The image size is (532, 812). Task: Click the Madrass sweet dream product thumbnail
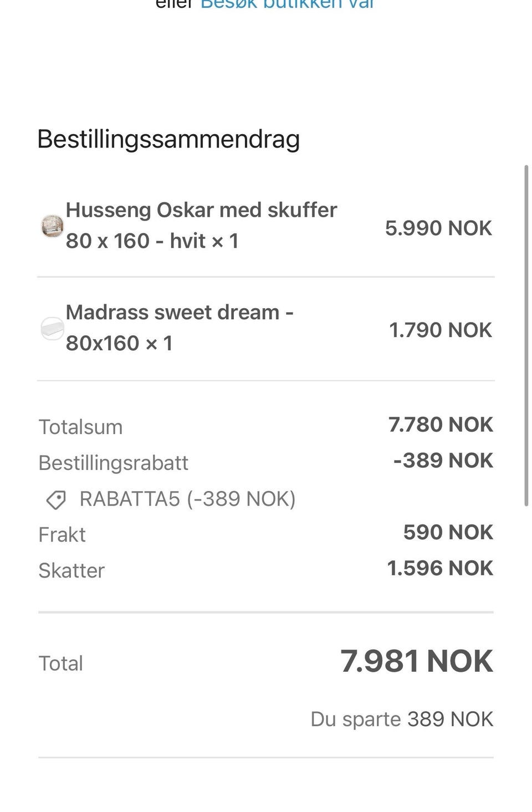coord(53,329)
